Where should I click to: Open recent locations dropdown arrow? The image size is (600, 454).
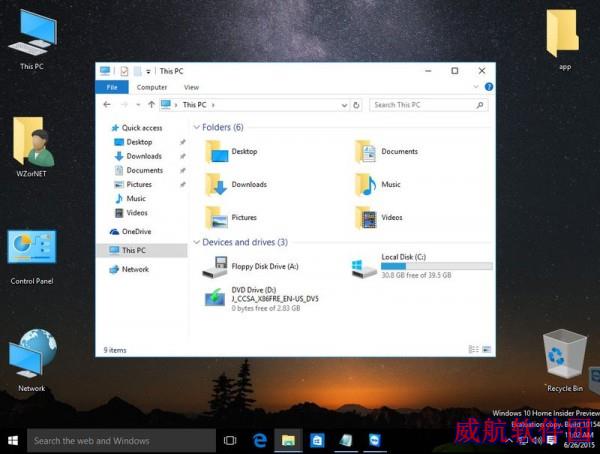pos(138,105)
